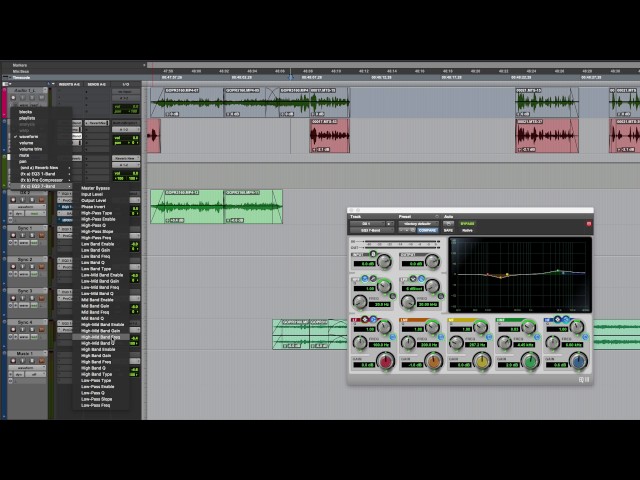The image size is (640, 480).
Task: Toggle the MF band in-circuit button
Action: click(489, 337)
